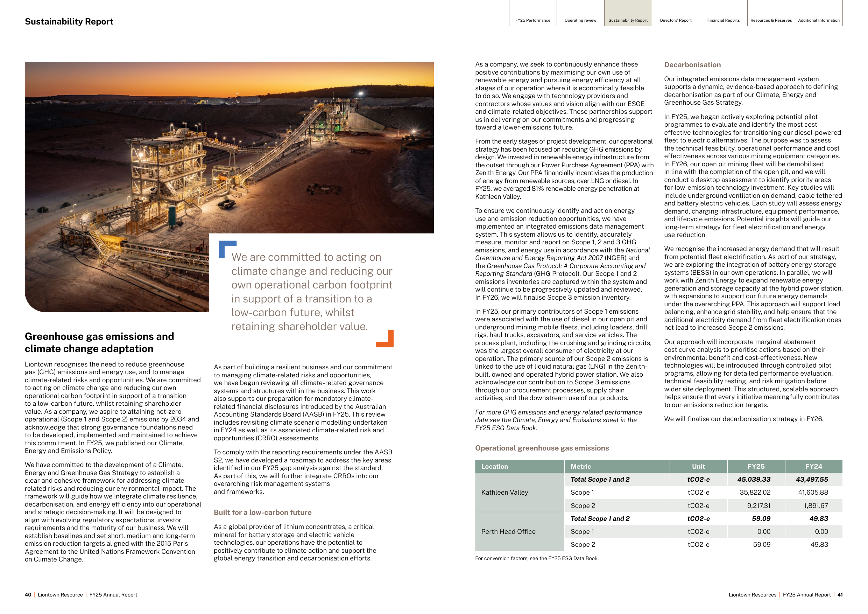Click the Scope 1 value 35,822.02
The image size is (868, 614).
tap(755, 492)
